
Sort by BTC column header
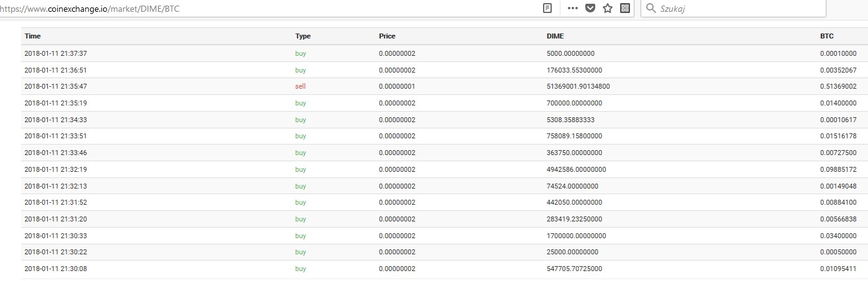point(827,36)
